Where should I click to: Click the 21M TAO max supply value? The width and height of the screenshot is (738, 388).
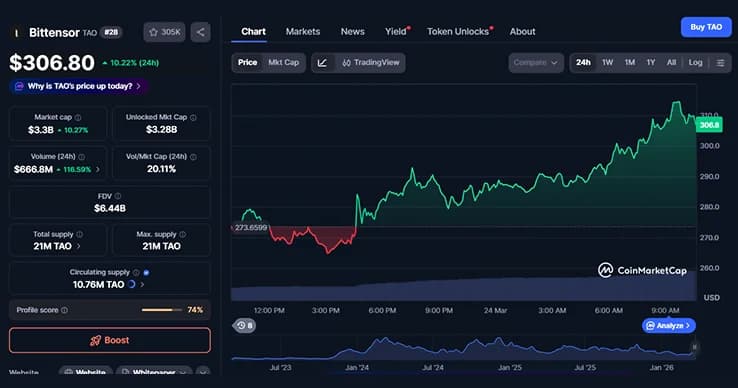coord(161,246)
